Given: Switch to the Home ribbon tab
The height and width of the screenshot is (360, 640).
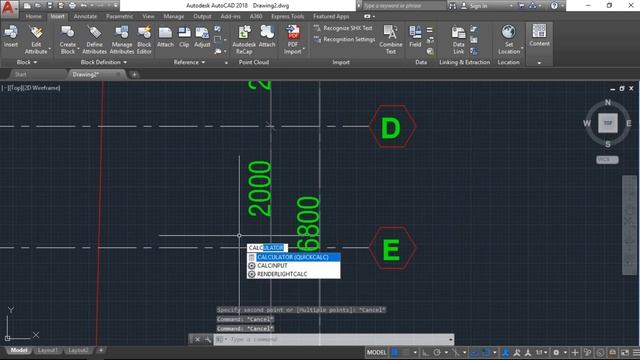Looking at the screenshot, I should [x=33, y=16].
